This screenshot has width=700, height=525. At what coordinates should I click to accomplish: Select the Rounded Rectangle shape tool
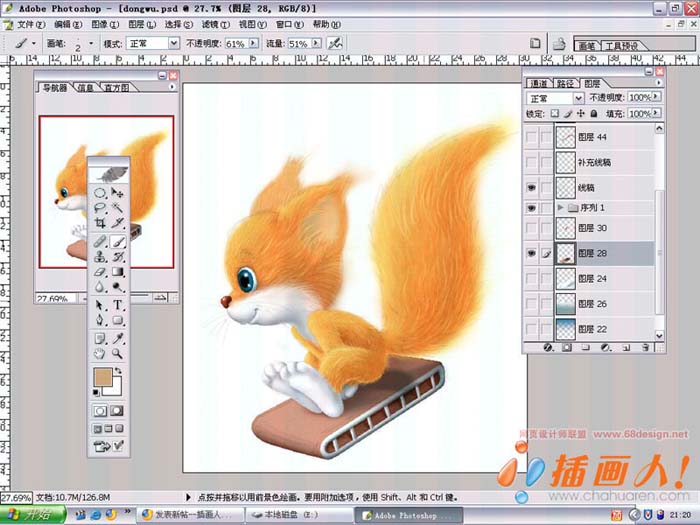[117, 320]
